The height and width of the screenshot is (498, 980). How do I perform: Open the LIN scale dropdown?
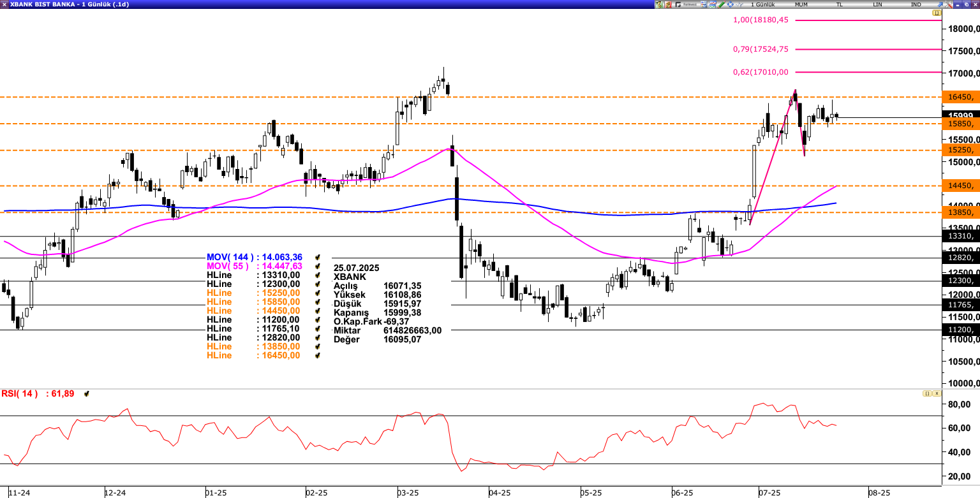877,4
